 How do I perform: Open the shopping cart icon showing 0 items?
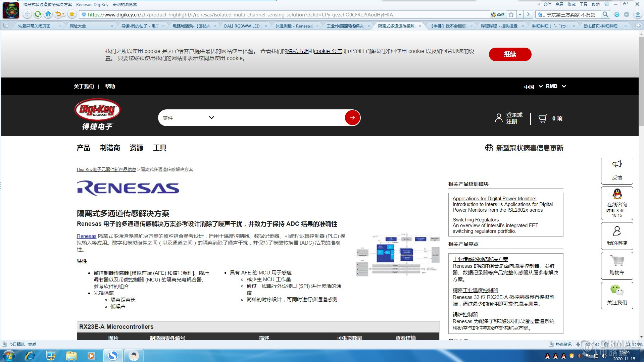(543, 118)
